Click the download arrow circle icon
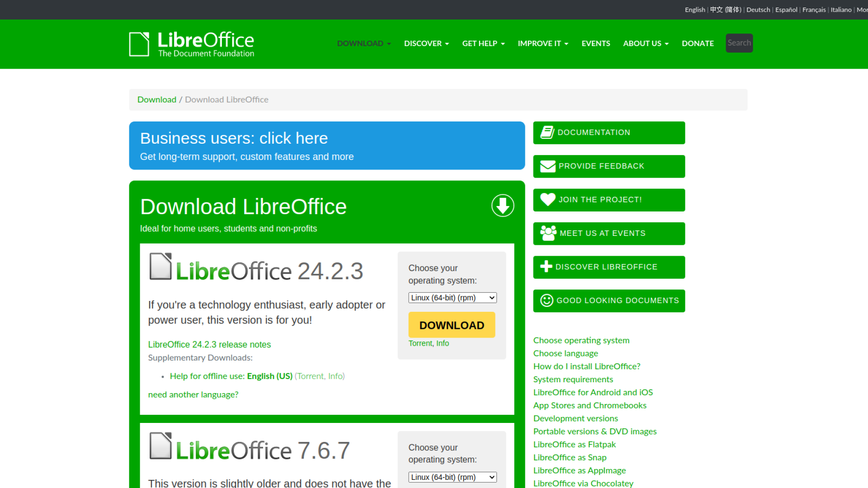The height and width of the screenshot is (488, 868). click(503, 206)
